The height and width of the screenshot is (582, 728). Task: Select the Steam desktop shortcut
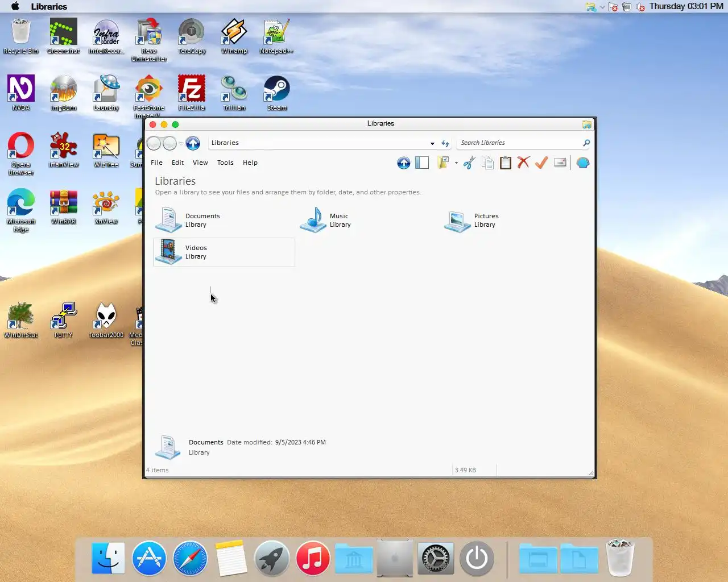coord(277,93)
